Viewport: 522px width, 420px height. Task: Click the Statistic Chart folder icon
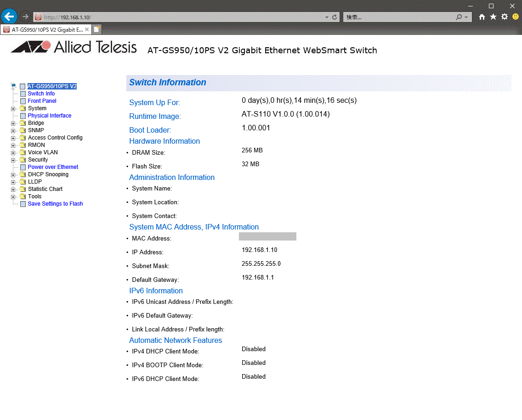23,189
